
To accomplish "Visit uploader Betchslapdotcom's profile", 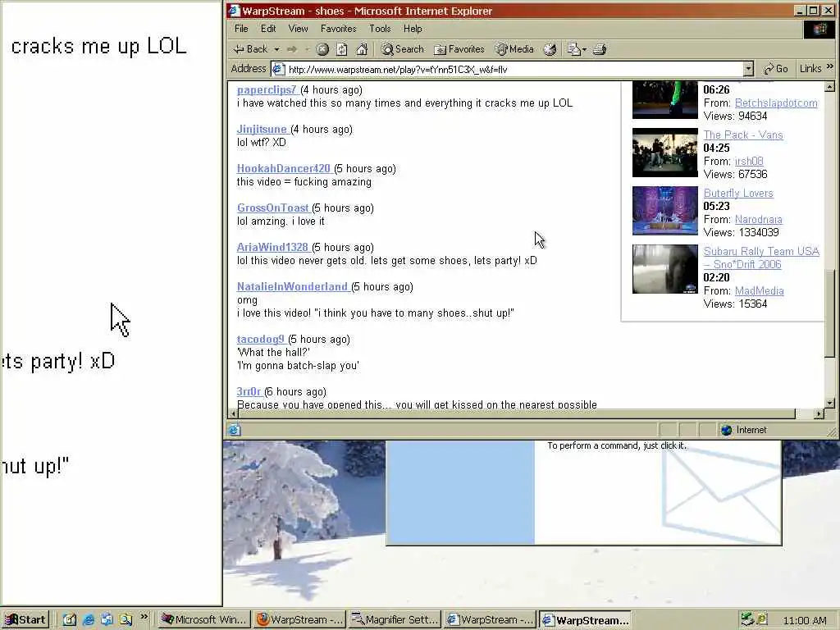I will point(776,103).
